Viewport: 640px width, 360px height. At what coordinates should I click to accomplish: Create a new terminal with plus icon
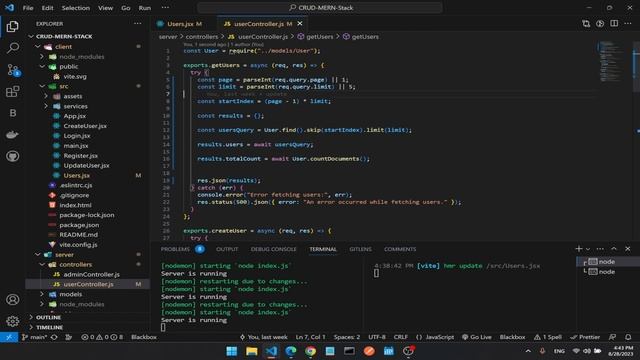coord(578,249)
